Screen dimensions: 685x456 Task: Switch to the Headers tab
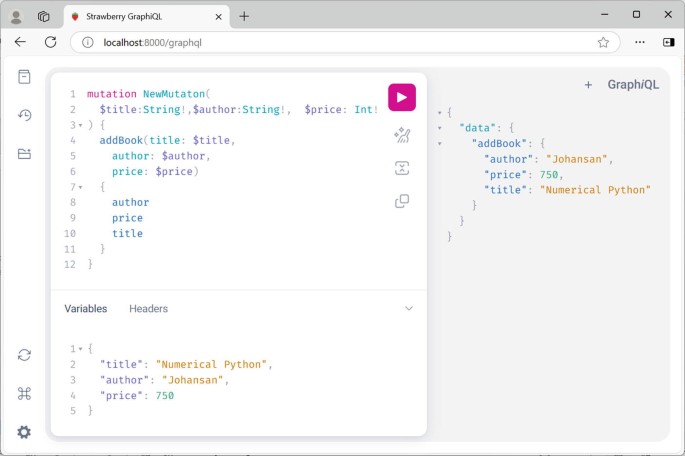coord(149,308)
